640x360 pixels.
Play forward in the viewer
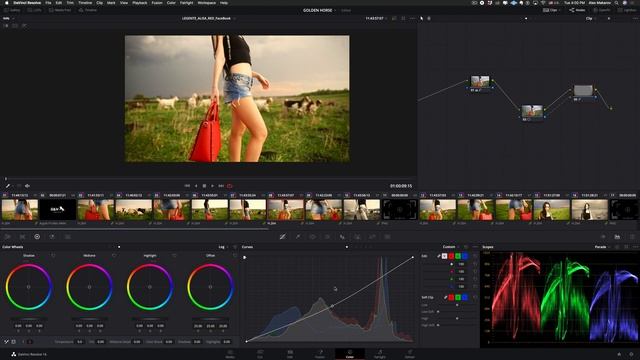(x=212, y=186)
